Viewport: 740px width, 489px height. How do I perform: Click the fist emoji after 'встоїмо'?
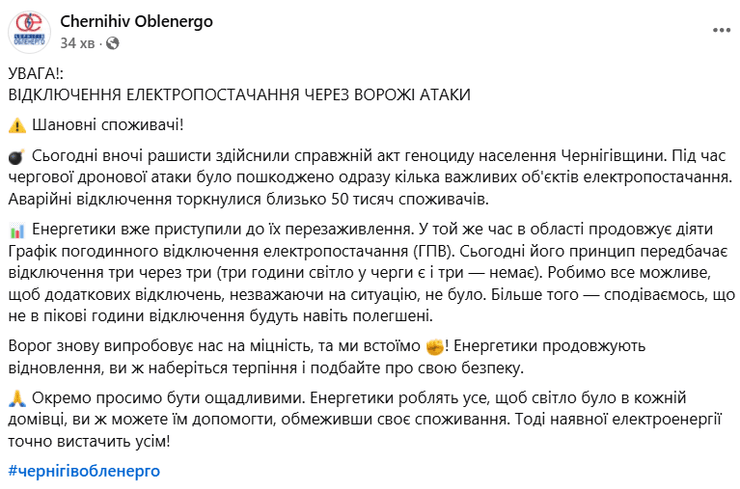pos(434,347)
